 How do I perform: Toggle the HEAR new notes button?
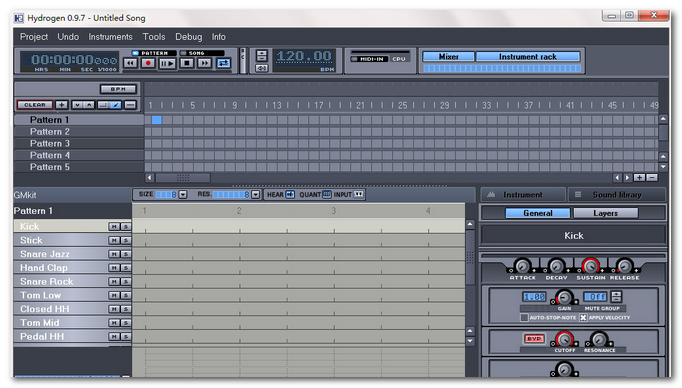[x=290, y=194]
